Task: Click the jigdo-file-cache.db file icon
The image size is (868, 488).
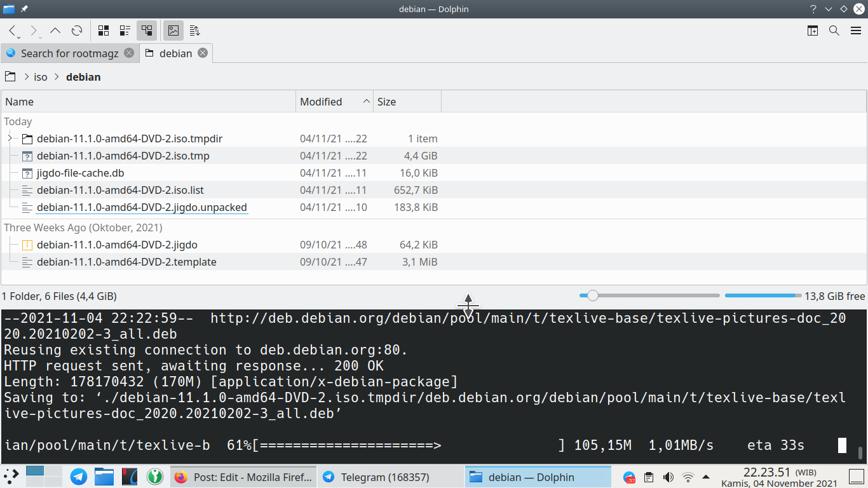Action: click(x=27, y=173)
